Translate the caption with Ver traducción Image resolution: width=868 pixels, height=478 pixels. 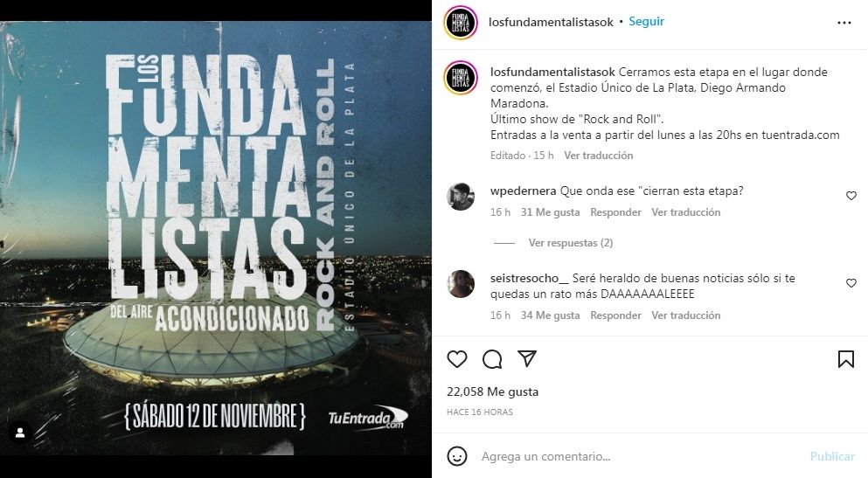[599, 156]
